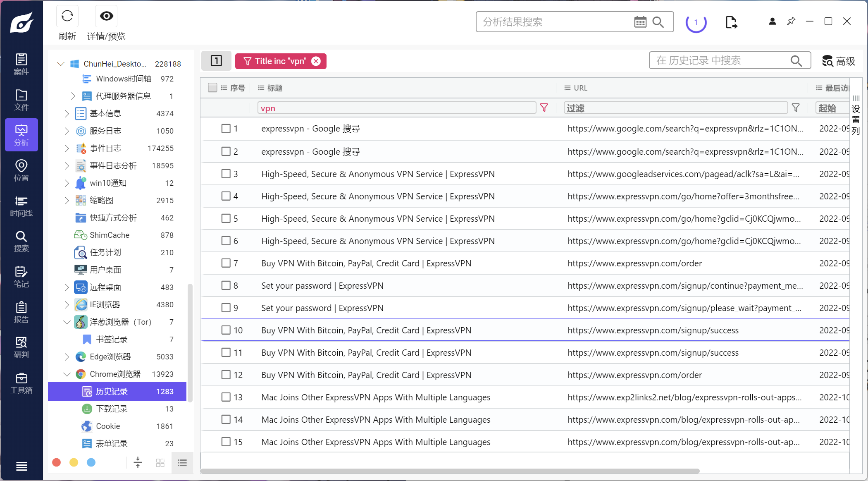Click the red color tag dot
868x481 pixels.
pos(57,462)
